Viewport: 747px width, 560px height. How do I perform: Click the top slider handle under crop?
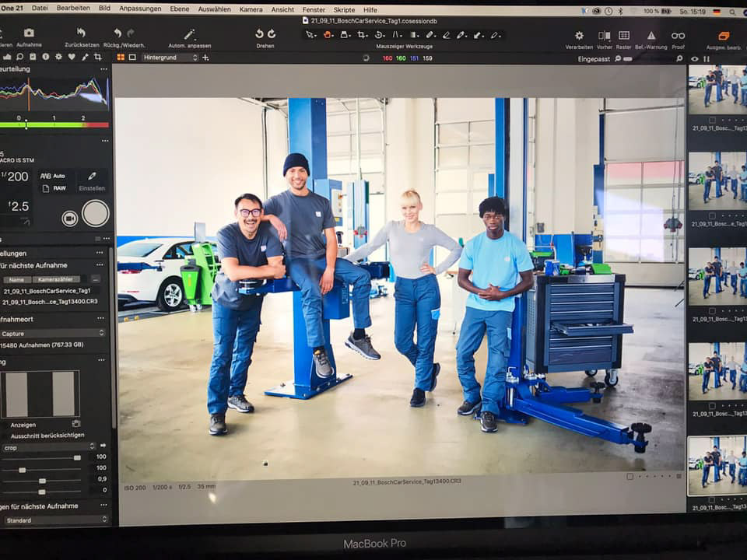tap(77, 457)
